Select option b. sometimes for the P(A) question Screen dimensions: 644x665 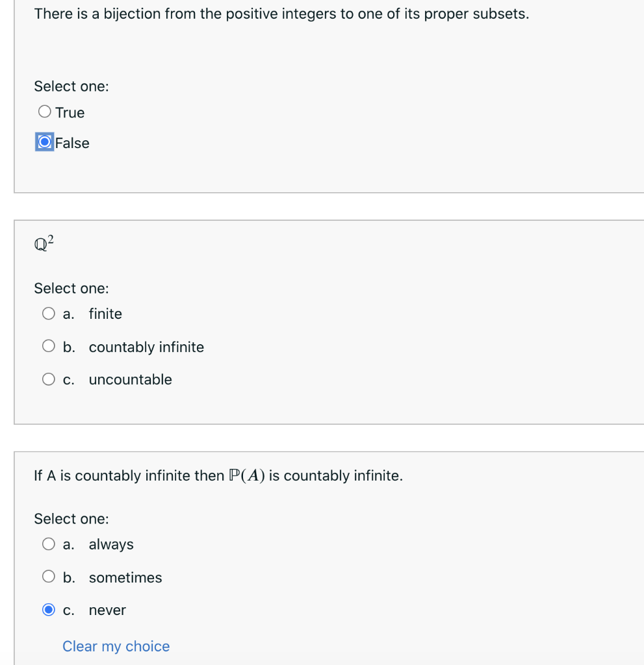point(49,576)
